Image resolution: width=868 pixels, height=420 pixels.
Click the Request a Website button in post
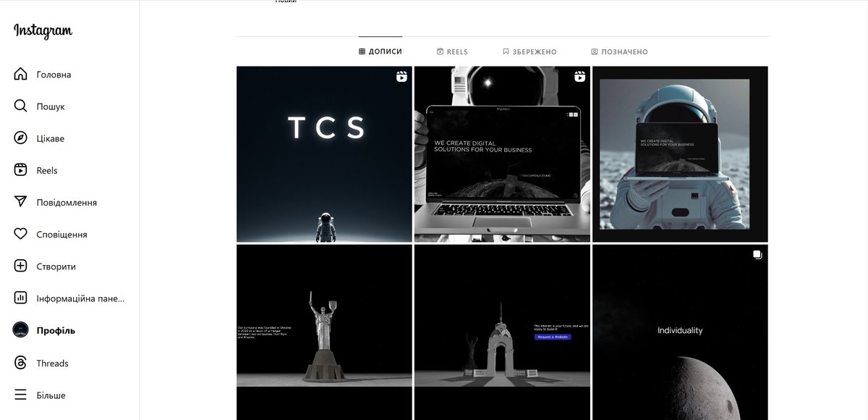coord(553,337)
